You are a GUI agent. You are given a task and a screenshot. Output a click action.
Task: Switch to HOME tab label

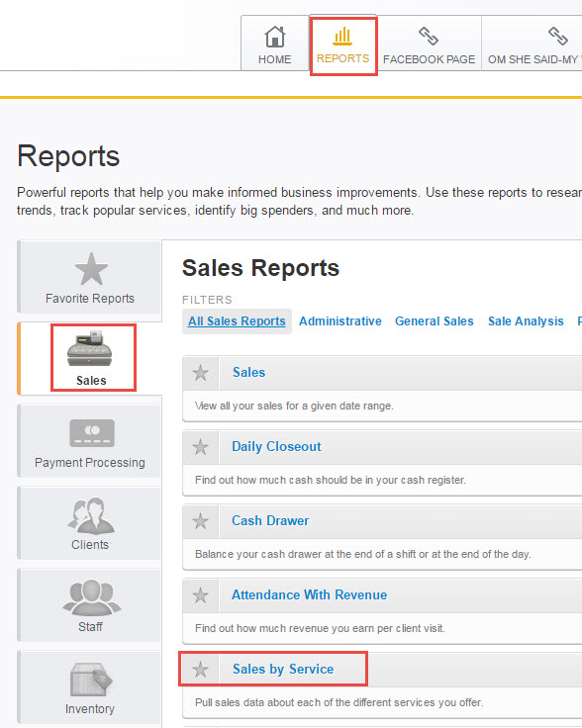tap(274, 59)
